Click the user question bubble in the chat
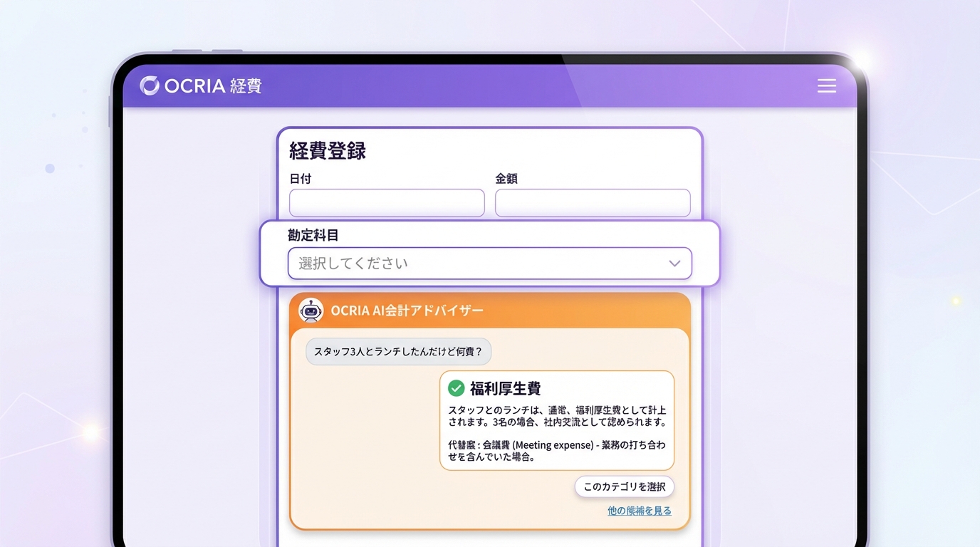 click(397, 351)
